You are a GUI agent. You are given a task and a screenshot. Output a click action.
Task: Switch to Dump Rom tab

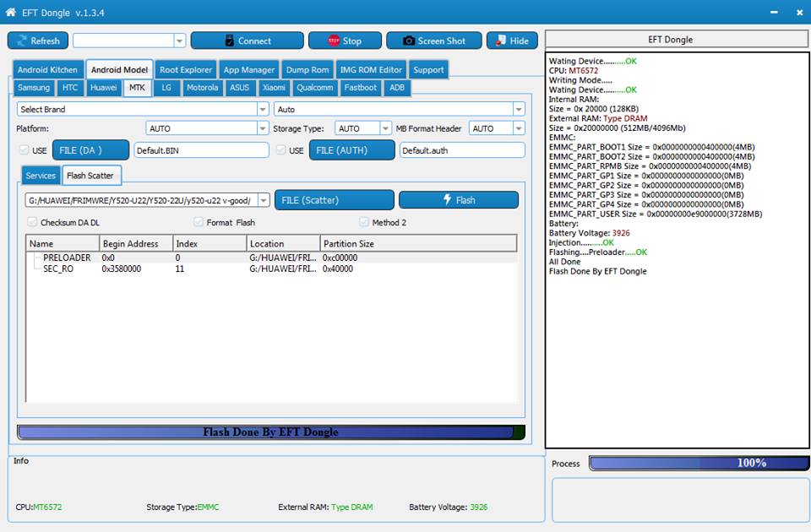[x=308, y=70]
